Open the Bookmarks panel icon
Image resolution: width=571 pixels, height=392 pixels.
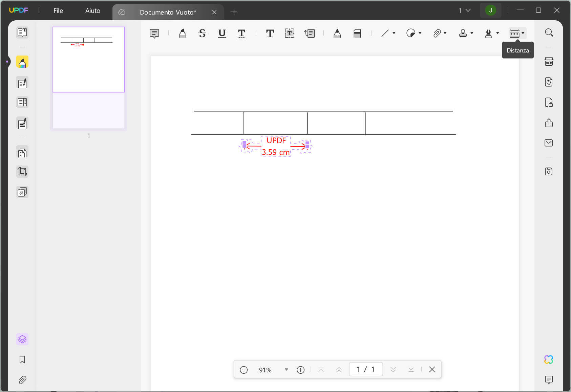pyautogui.click(x=22, y=360)
